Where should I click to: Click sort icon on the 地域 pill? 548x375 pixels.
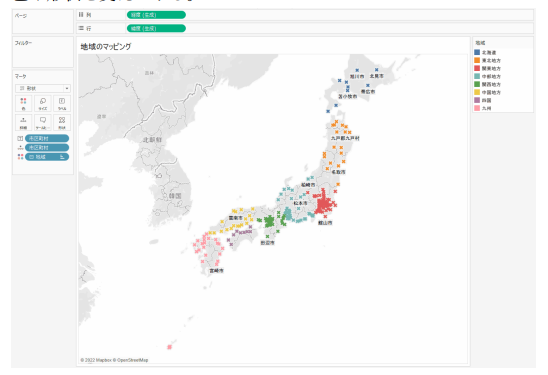pos(62,157)
